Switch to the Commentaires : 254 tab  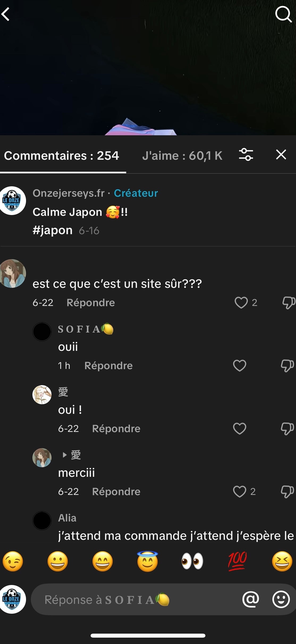[x=62, y=156]
